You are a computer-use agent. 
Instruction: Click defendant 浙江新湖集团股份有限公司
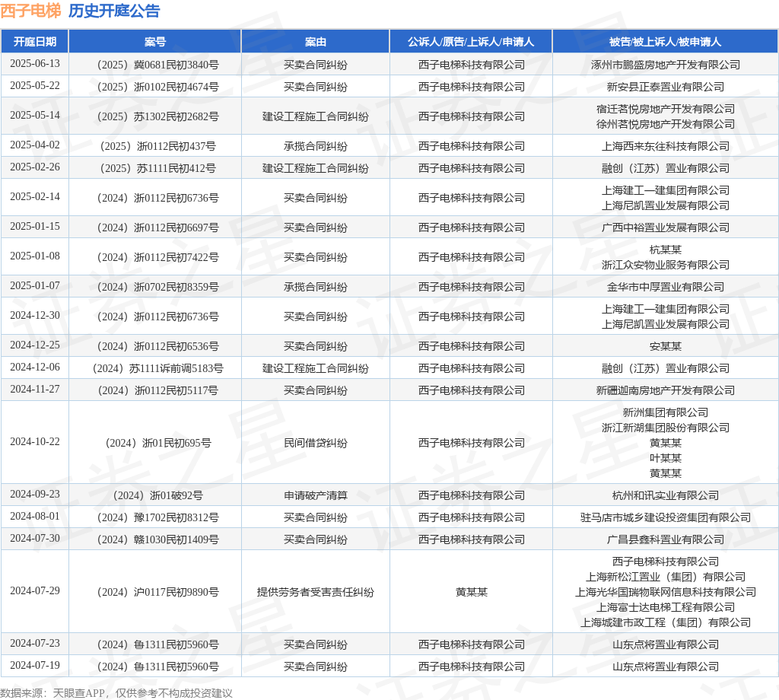(x=665, y=428)
